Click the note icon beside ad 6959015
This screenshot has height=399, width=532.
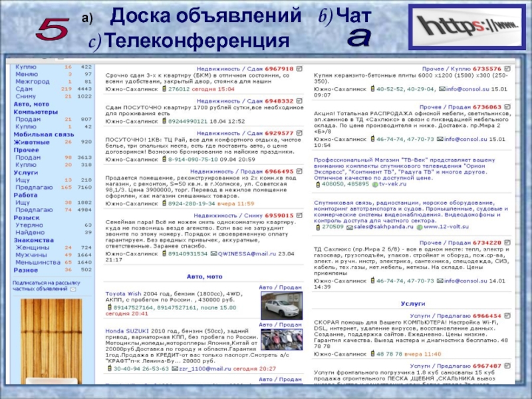(x=299, y=215)
